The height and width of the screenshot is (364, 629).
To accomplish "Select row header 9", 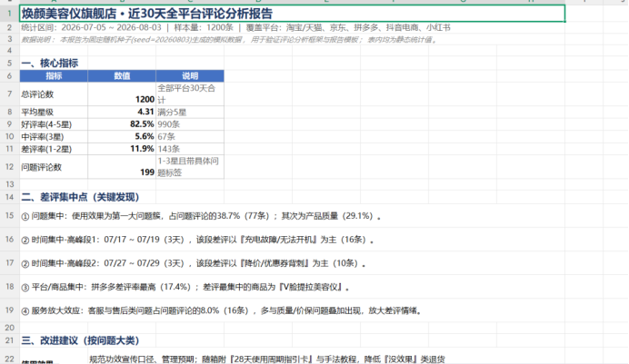I will tap(10, 124).
